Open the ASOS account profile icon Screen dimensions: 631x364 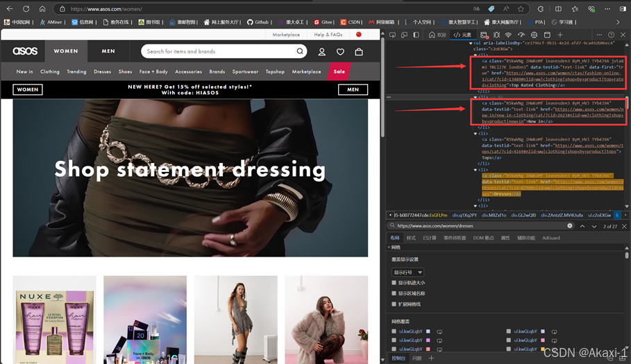pos(322,51)
